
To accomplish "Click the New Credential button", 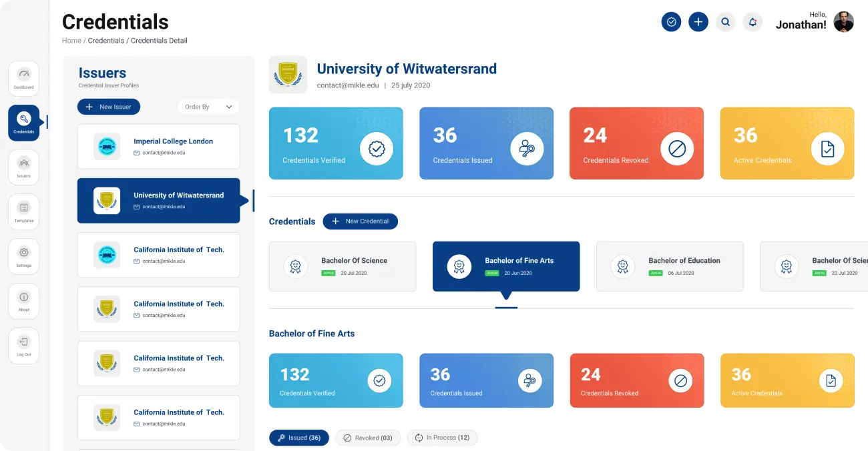I will (360, 221).
